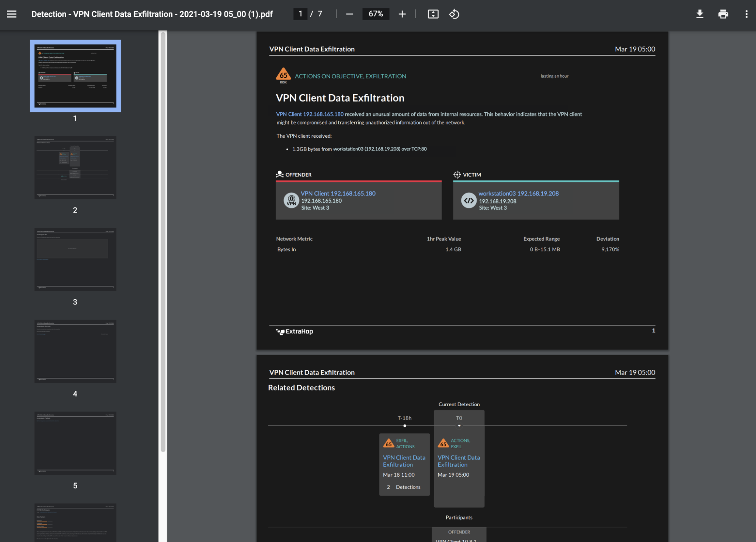756x542 pixels.
Task: Click the risk 65 icon on T0 card
Action: pos(443,443)
